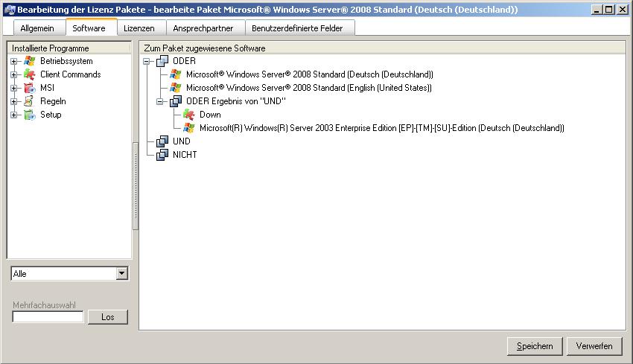Click the Setup installer icon

[x=30, y=115]
